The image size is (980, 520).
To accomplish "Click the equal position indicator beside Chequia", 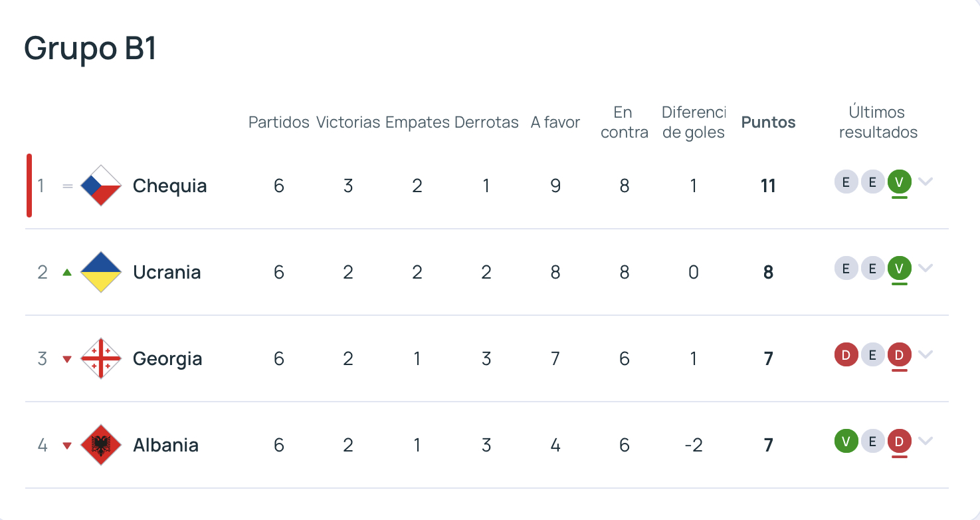I will pyautogui.click(x=66, y=186).
